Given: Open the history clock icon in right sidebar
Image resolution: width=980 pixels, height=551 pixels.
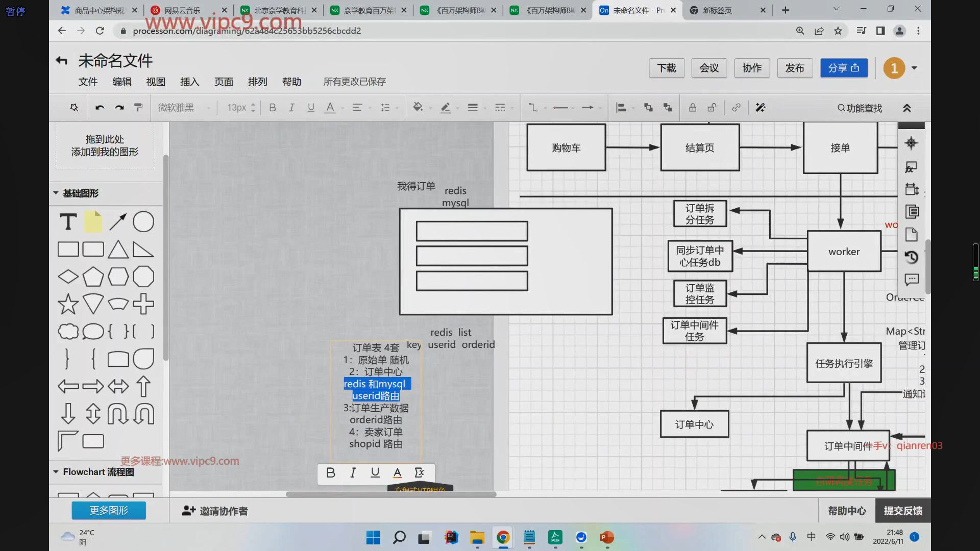Looking at the screenshot, I should (912, 257).
